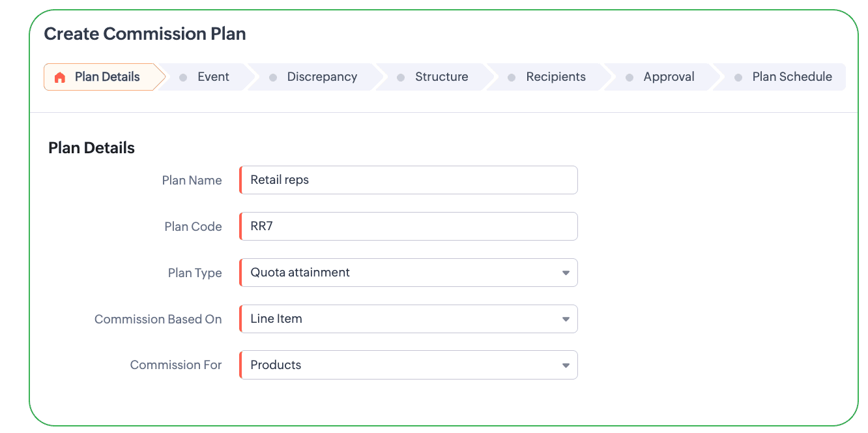Viewport: 868px width, 433px height.
Task: Open the Plan Type dropdown arrow
Action: (x=566, y=273)
